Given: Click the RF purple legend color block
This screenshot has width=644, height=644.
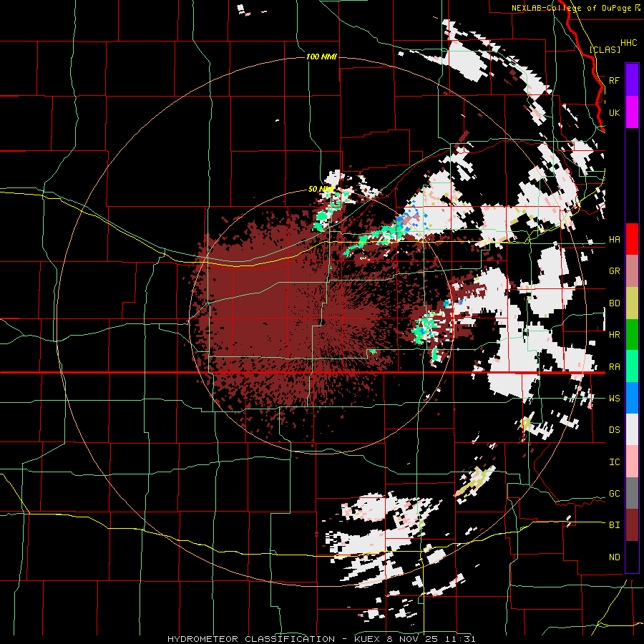Looking at the screenshot, I should 632,80.
